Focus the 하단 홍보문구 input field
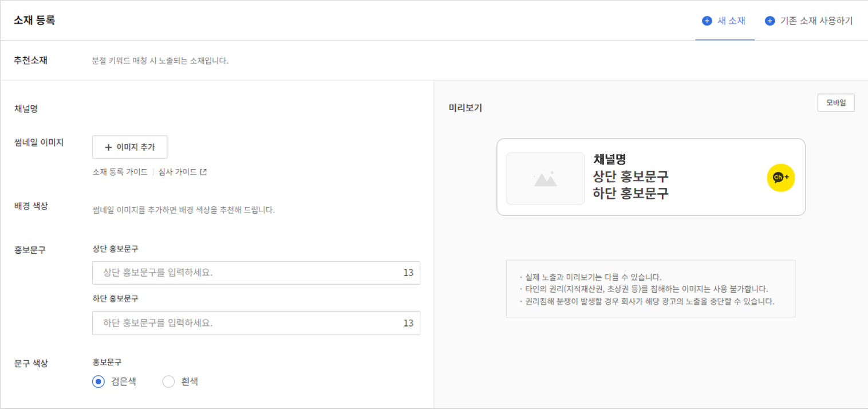 tap(246, 323)
